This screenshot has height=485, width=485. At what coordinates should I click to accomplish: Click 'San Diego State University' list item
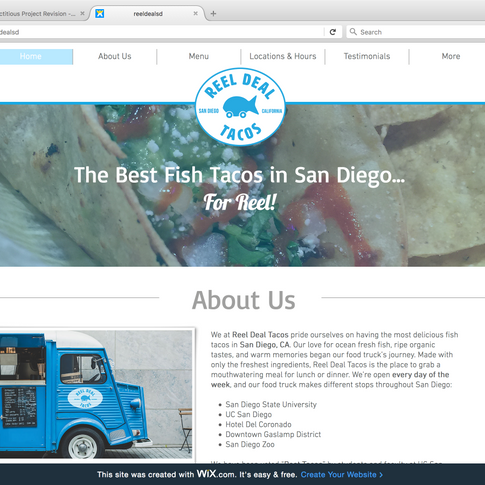(x=271, y=405)
